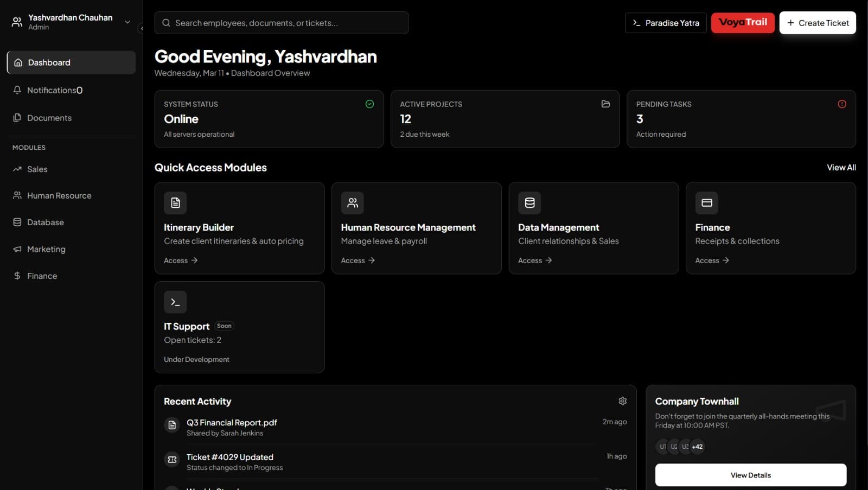
Task: Open Marketing via the megaphone icon
Action: (17, 249)
